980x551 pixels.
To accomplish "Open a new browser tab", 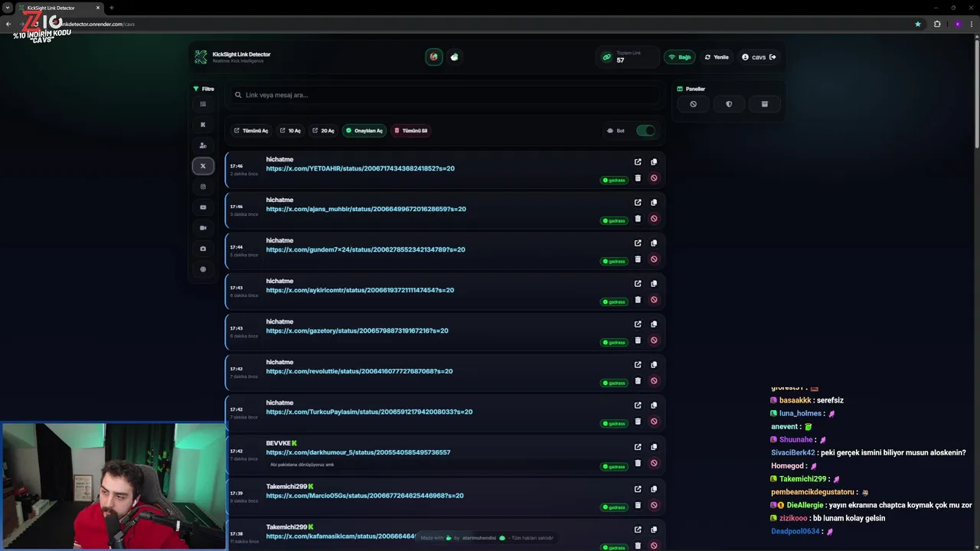I will click(x=112, y=8).
